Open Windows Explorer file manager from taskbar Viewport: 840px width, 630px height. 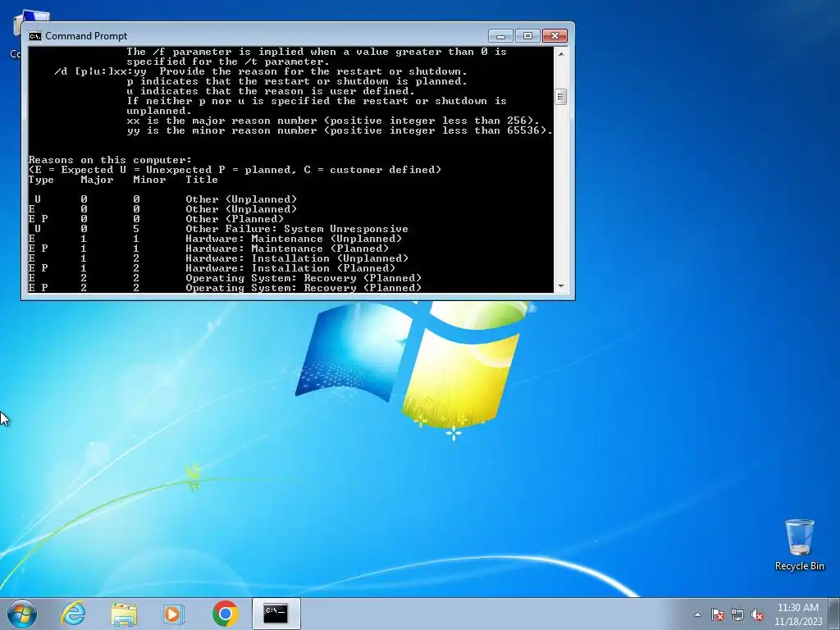pos(124,614)
